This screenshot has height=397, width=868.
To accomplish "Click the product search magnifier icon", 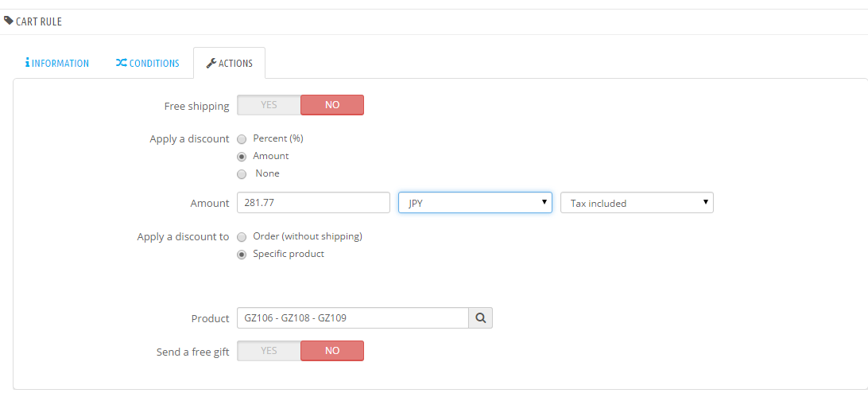I will [480, 318].
